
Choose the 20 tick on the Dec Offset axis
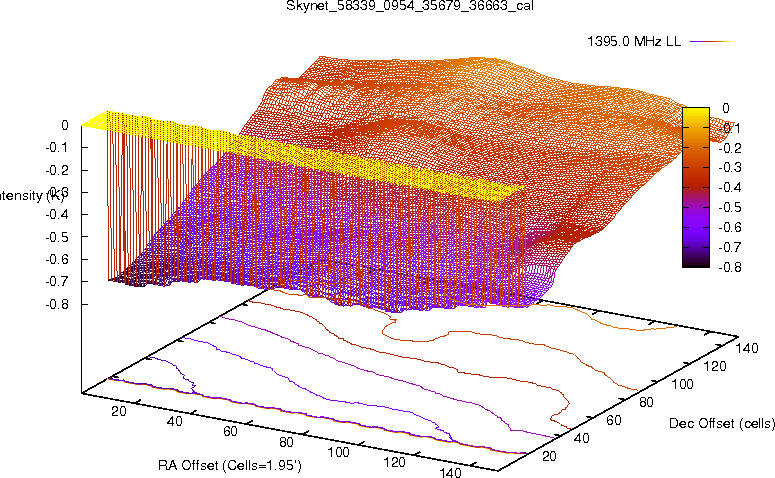click(x=549, y=456)
